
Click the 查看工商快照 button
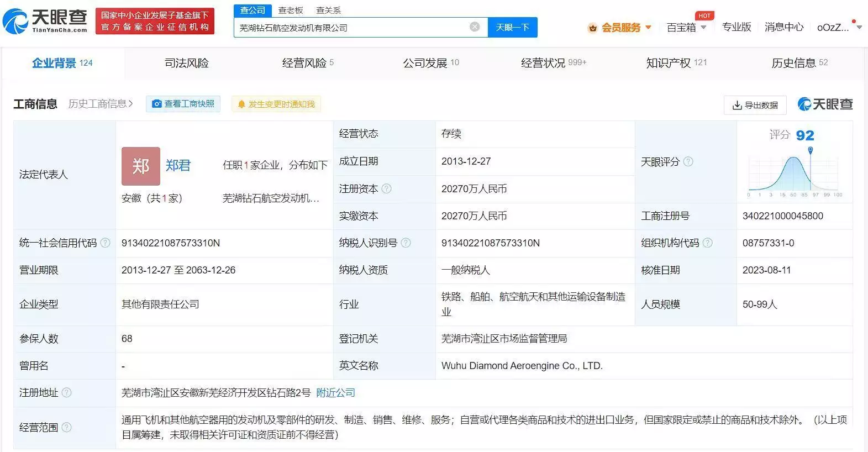(183, 104)
